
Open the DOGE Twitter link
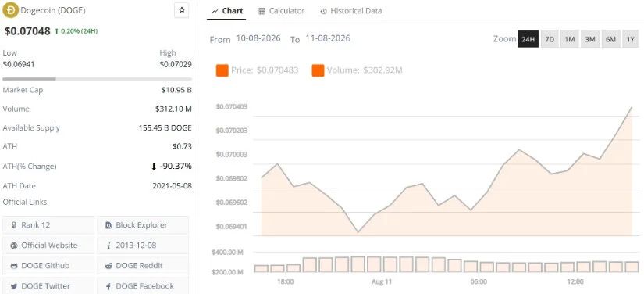[x=48, y=286]
